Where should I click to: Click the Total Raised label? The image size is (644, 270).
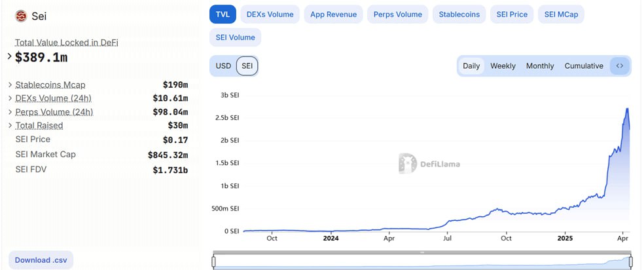pos(39,125)
